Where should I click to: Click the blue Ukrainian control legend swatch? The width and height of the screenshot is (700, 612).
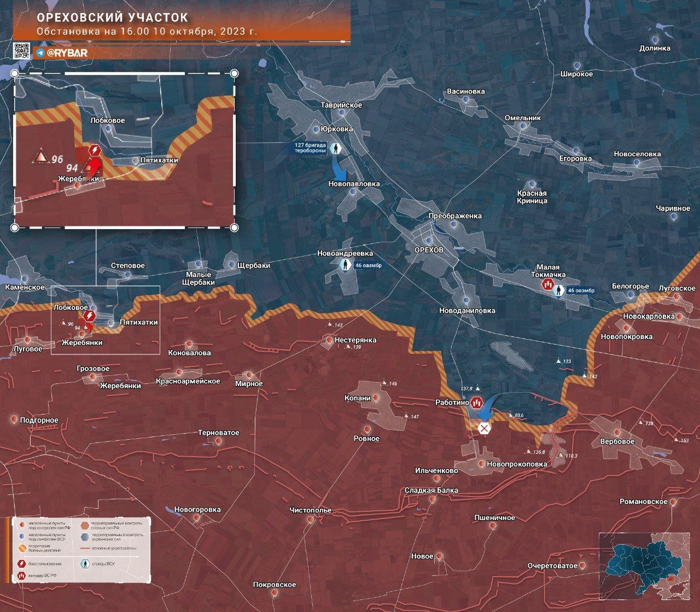[84, 537]
